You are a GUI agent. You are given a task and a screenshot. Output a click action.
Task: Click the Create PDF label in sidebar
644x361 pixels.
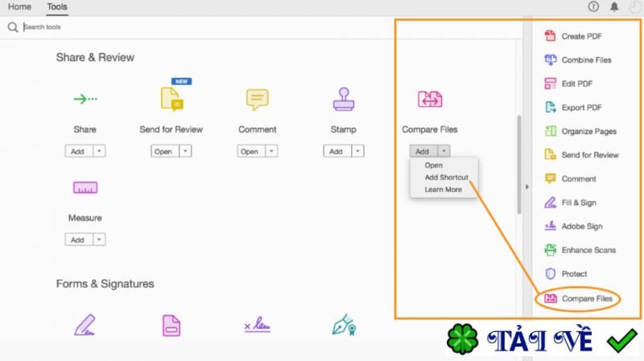coord(581,36)
